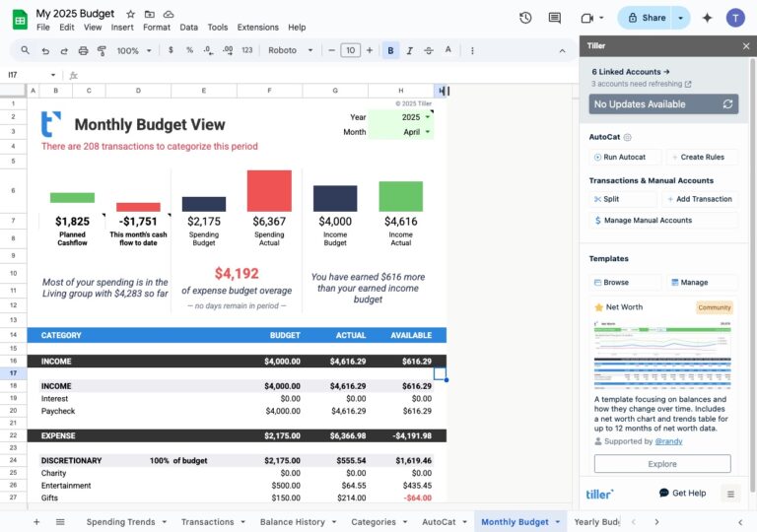Open the account avatar T
757x532 pixels.
(x=735, y=18)
